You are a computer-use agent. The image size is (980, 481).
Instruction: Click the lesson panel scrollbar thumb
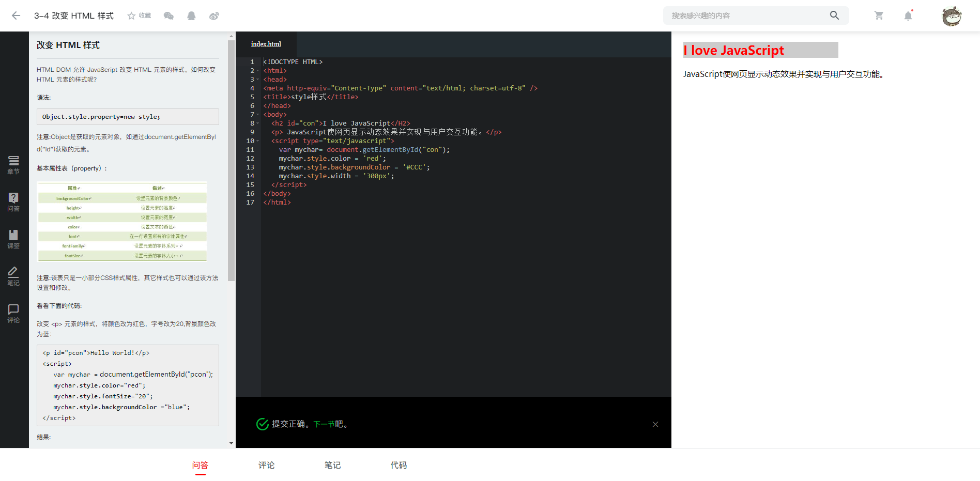tap(231, 160)
